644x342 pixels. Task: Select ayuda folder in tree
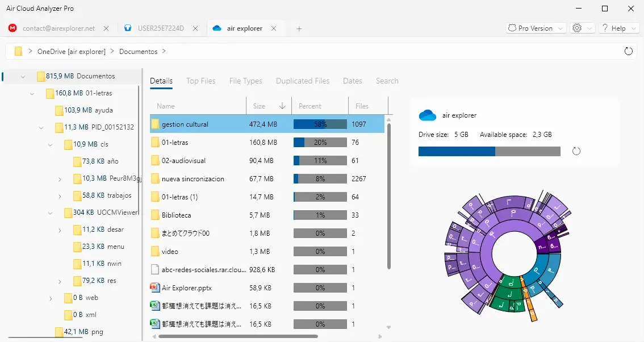tap(84, 110)
